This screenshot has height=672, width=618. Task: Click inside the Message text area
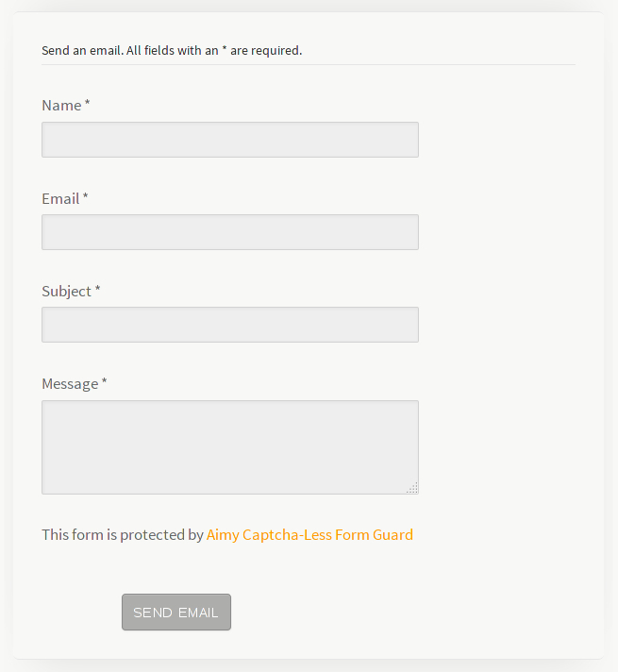(229, 446)
